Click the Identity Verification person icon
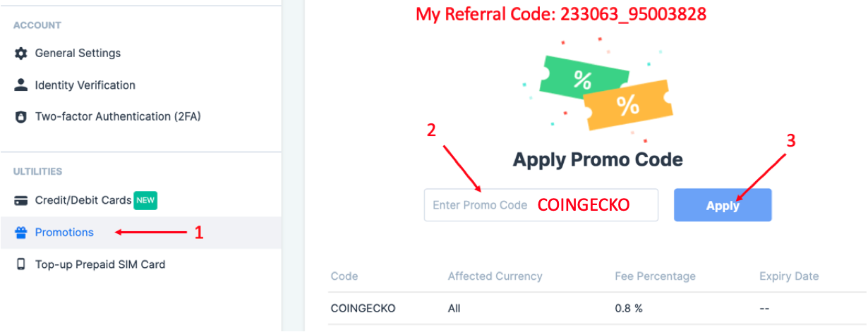Image resolution: width=868 pixels, height=332 pixels. (21, 85)
